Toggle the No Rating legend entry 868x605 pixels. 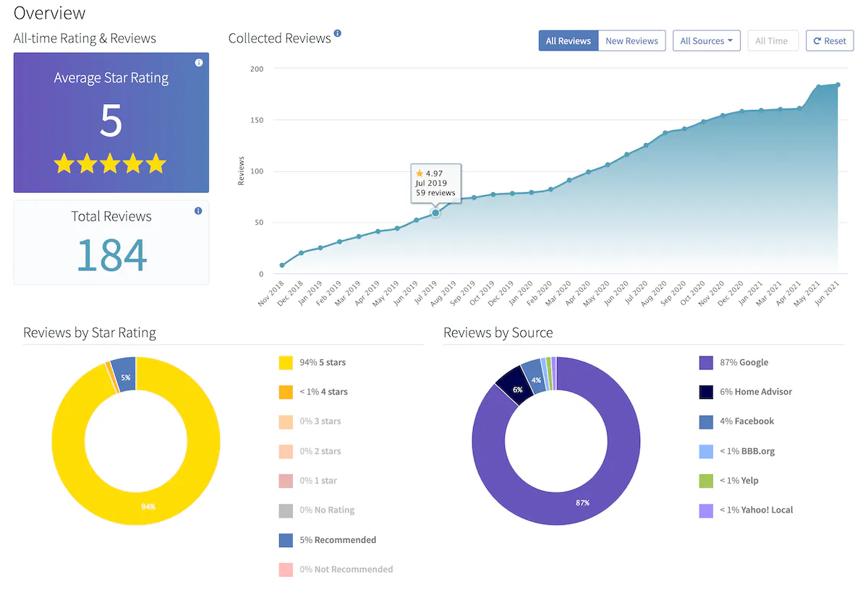[x=317, y=510]
